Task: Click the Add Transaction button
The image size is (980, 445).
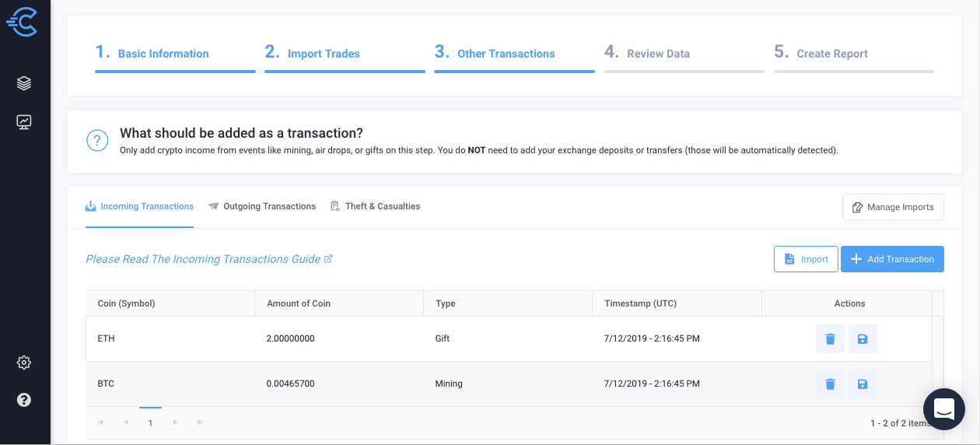Action: click(x=892, y=259)
